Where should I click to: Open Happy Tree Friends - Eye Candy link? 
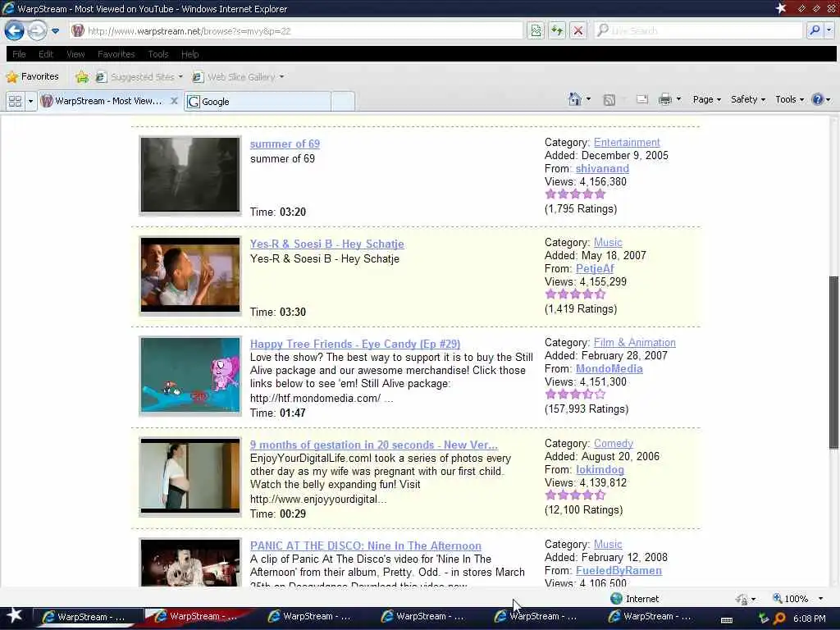[x=355, y=344]
